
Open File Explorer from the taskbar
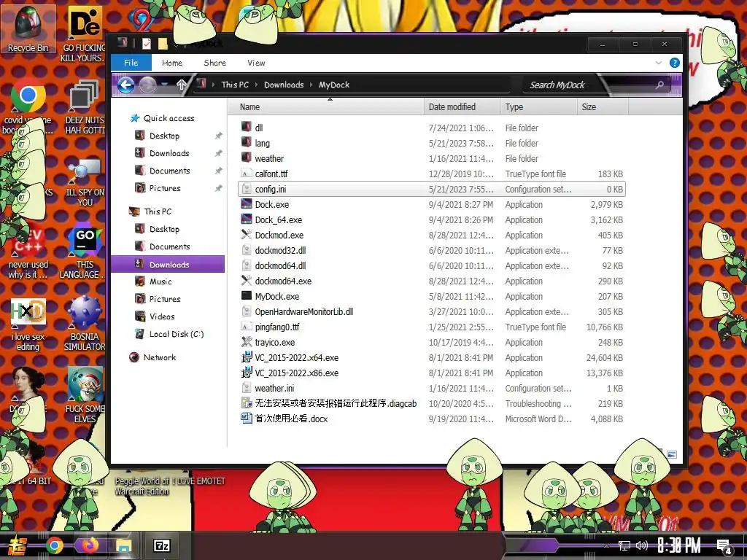(x=123, y=545)
